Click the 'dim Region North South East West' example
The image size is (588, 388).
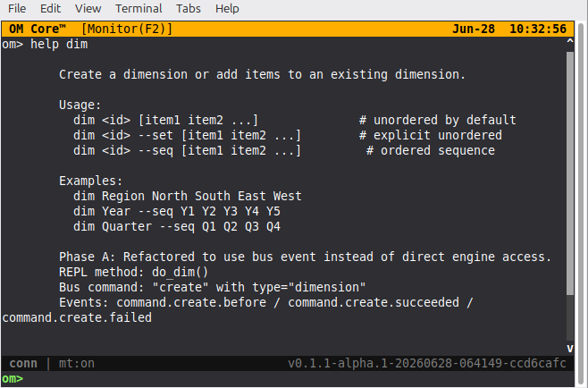tap(187, 196)
